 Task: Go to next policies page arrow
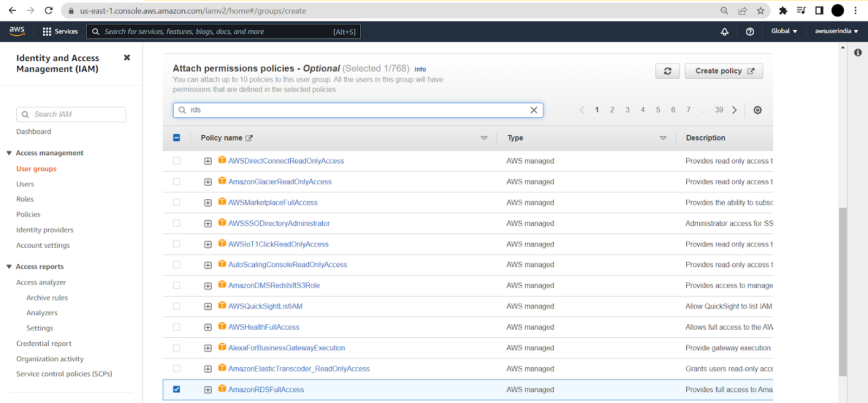click(x=735, y=110)
